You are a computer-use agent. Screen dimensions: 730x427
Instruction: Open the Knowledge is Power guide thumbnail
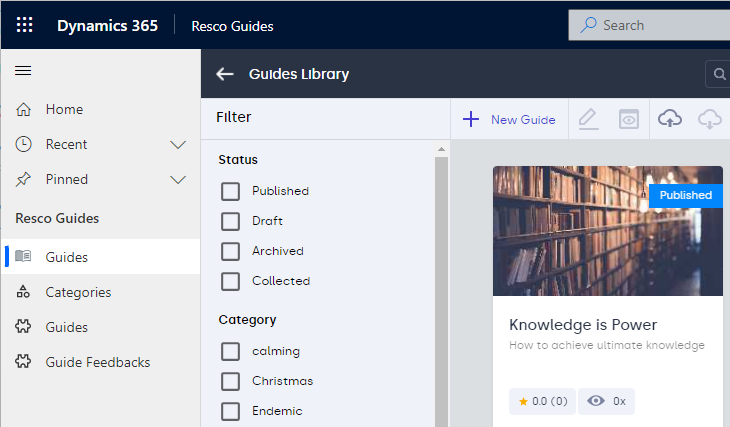tap(607, 231)
